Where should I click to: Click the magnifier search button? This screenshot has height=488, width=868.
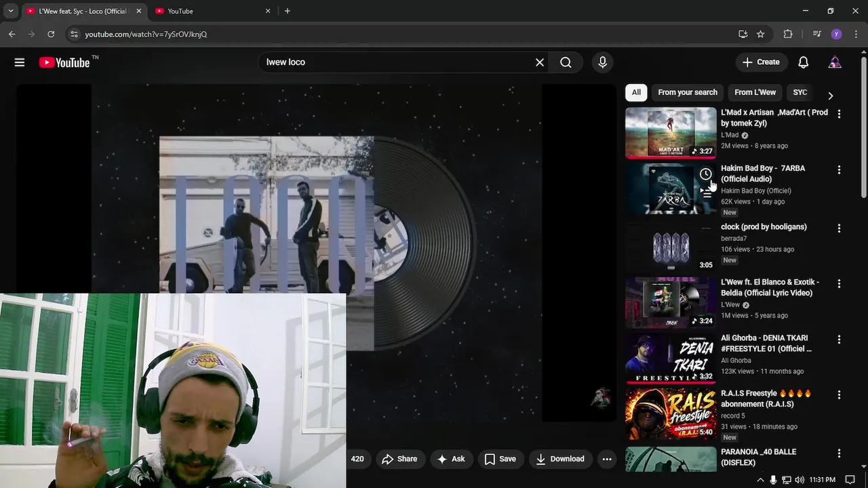pos(566,62)
